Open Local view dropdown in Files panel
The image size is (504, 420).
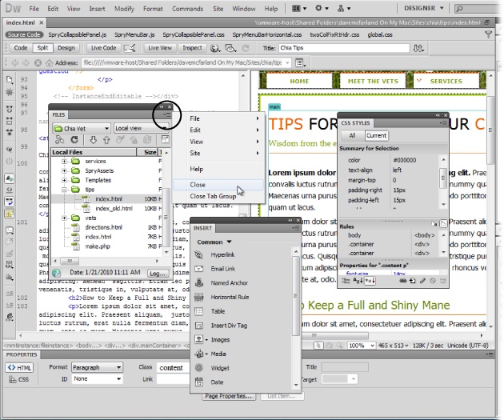click(142, 128)
